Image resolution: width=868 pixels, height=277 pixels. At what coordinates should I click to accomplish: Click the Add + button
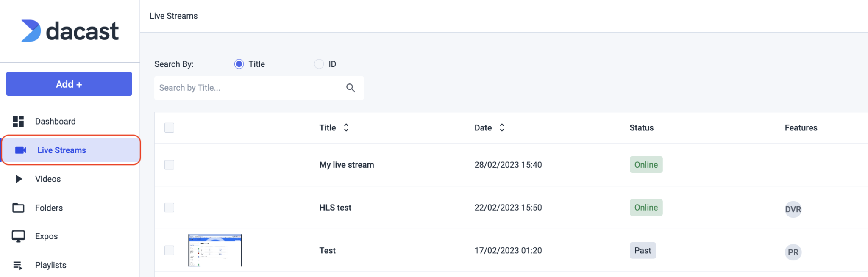69,84
